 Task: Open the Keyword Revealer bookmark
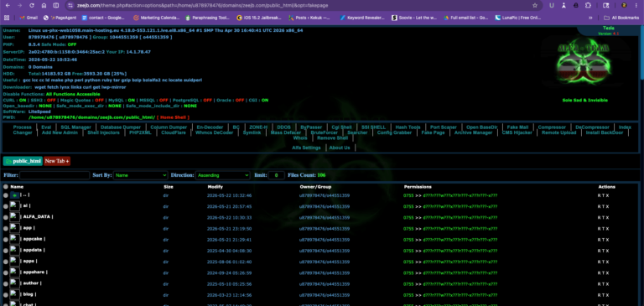[x=362, y=18]
